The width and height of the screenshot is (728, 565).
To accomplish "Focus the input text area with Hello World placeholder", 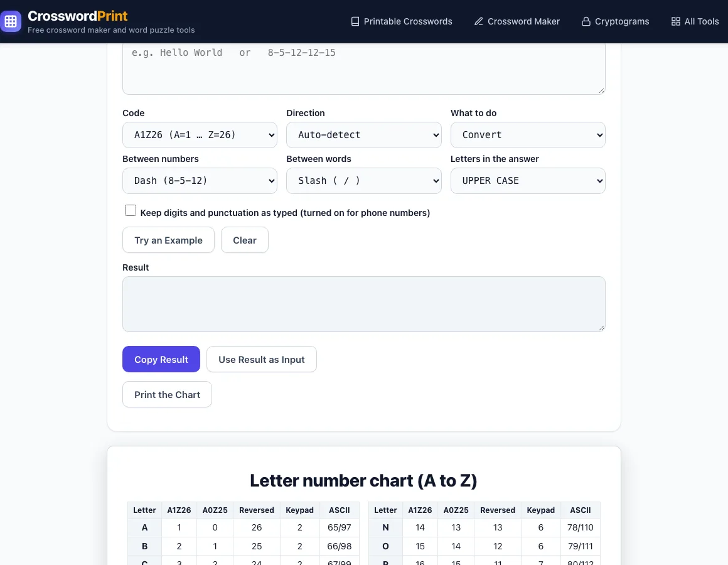I will (x=363, y=68).
